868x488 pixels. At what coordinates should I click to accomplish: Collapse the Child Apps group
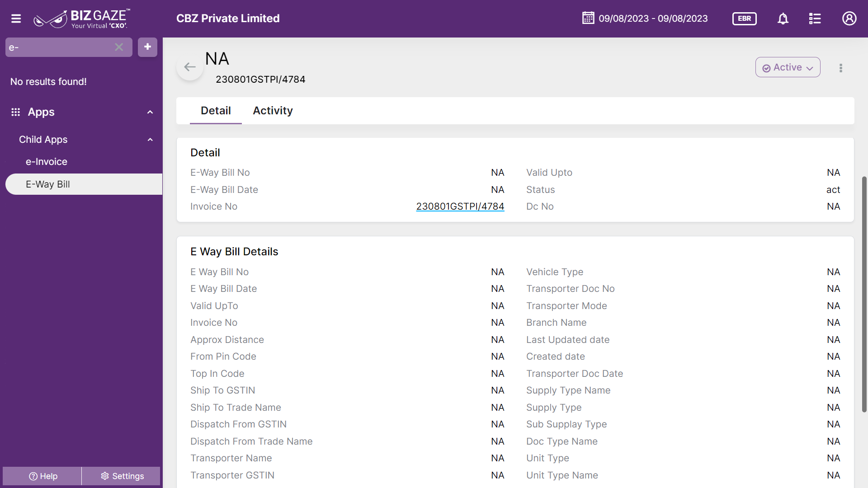[150, 140]
